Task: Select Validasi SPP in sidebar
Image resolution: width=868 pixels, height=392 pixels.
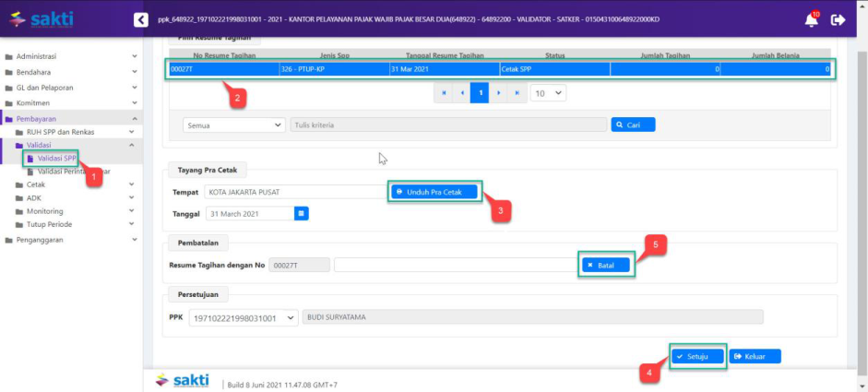Action: (x=57, y=158)
